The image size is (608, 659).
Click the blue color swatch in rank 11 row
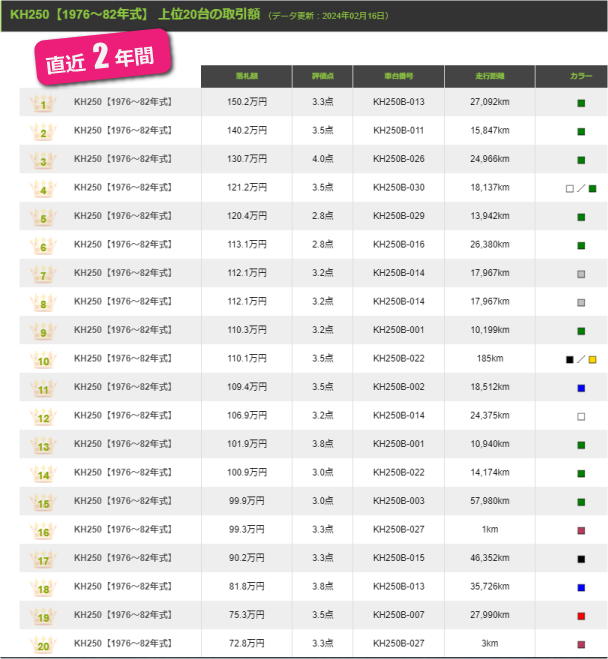[x=581, y=388]
